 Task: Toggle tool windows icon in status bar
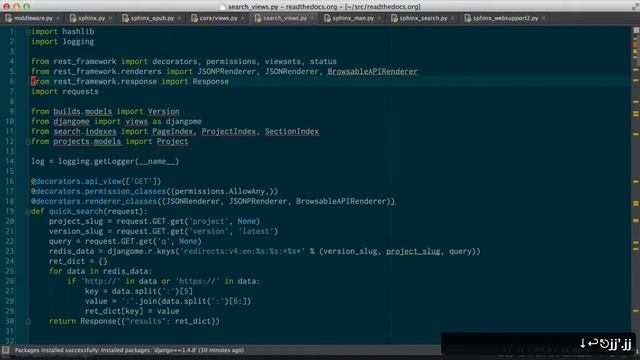pos(5,350)
